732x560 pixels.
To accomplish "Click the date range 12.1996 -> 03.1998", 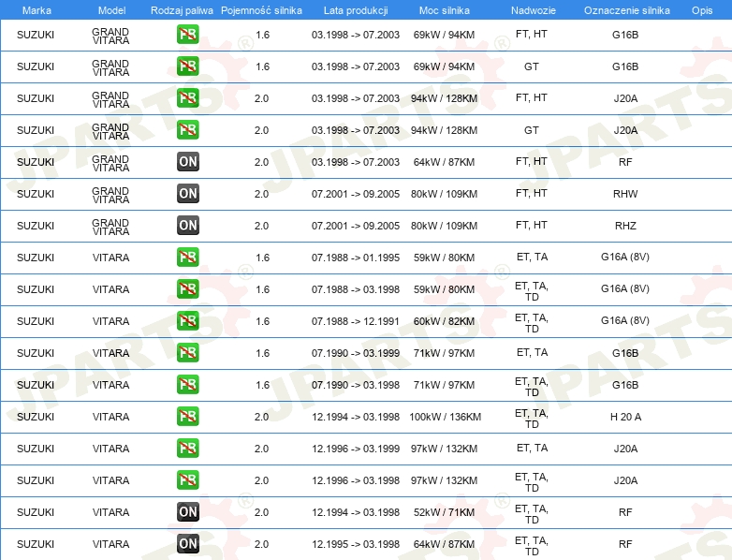I will 356,480.
